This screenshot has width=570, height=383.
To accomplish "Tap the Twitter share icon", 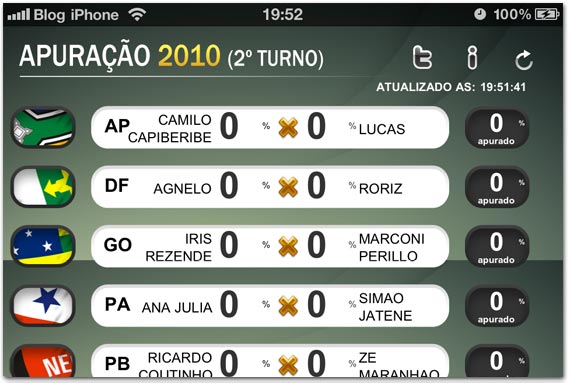I will [x=422, y=57].
